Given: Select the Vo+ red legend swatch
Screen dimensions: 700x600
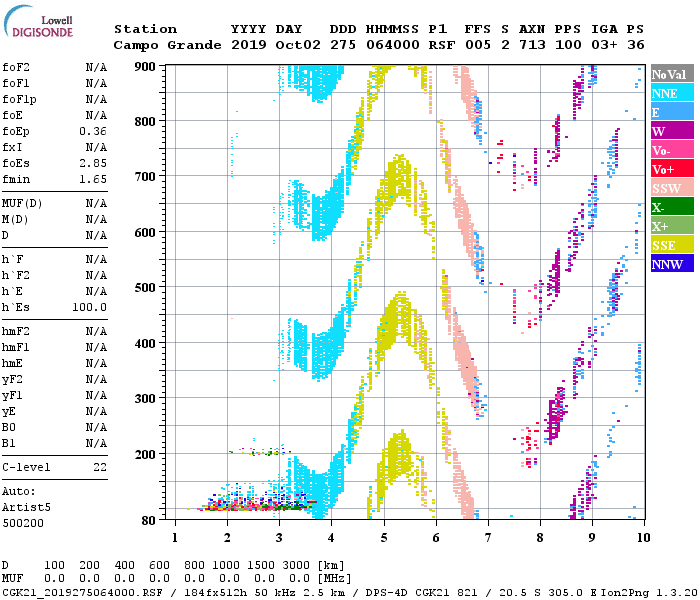Looking at the screenshot, I should pyautogui.click(x=672, y=169).
